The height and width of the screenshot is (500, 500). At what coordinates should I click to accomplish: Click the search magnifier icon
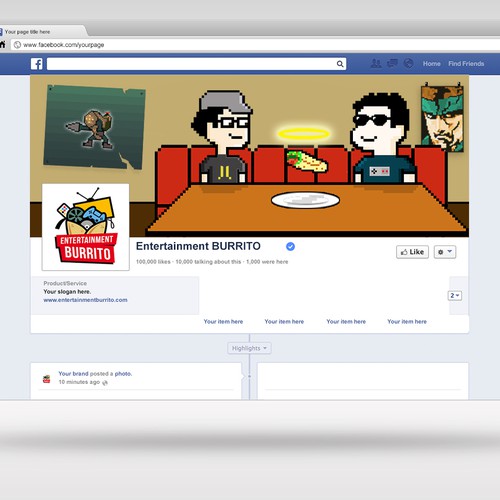tap(340, 64)
